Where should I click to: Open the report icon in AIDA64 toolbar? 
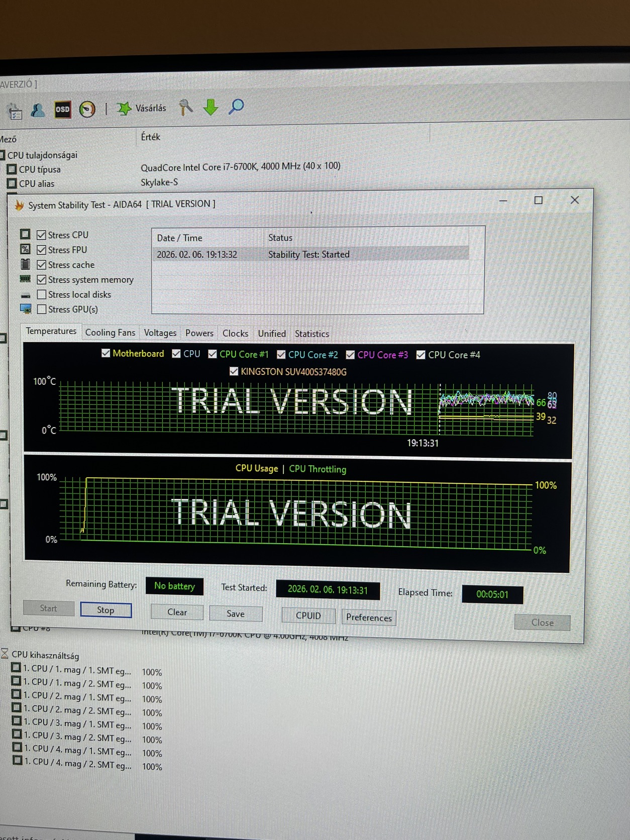[x=15, y=112]
